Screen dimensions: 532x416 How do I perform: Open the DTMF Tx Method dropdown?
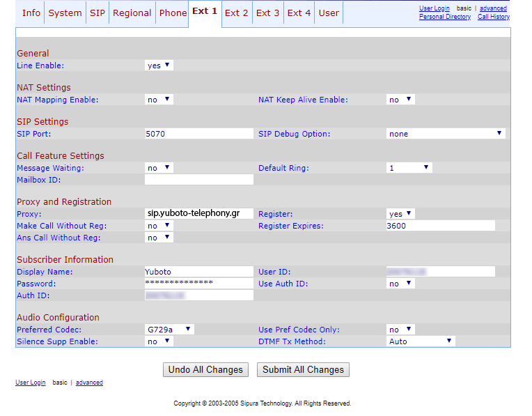[421, 341]
